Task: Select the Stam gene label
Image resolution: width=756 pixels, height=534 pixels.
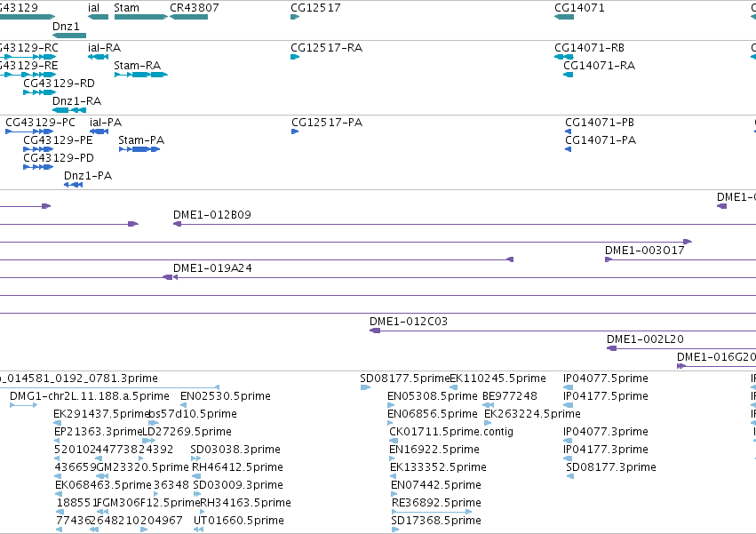Action: click(126, 8)
